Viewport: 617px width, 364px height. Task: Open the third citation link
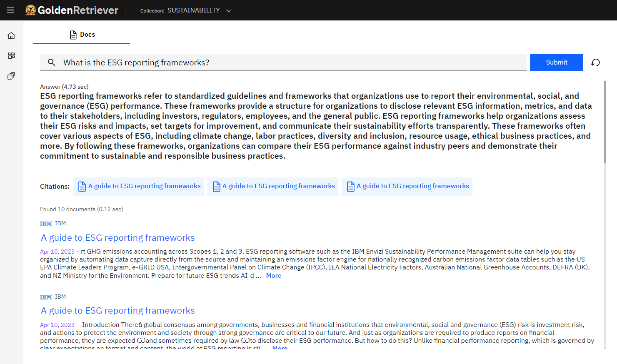click(x=412, y=186)
